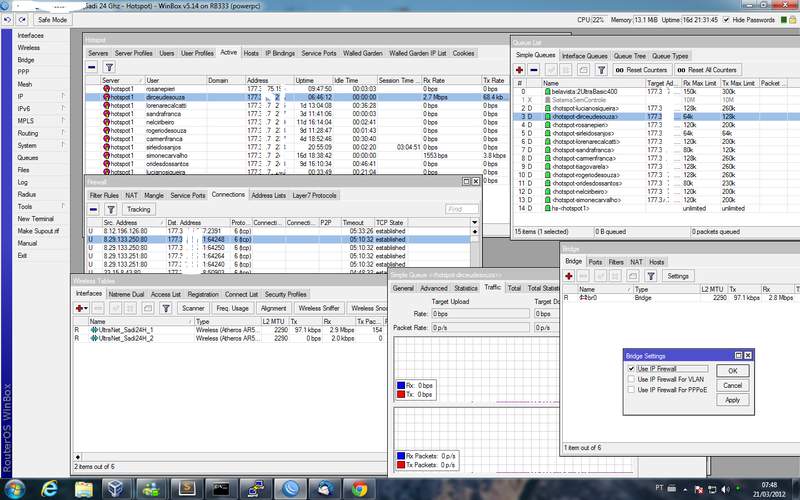Click the filter funnel icon in Firewall Connections
The image size is (800, 500).
point(110,209)
